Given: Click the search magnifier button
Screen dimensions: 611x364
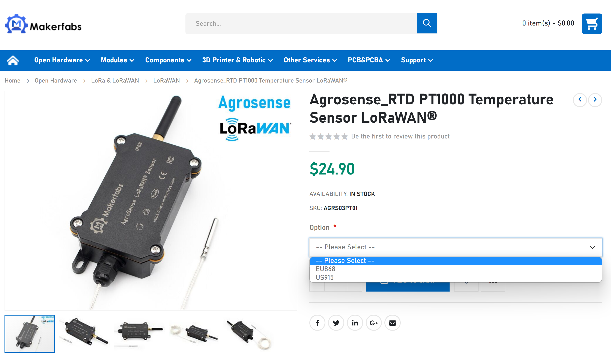Looking at the screenshot, I should [x=427, y=23].
